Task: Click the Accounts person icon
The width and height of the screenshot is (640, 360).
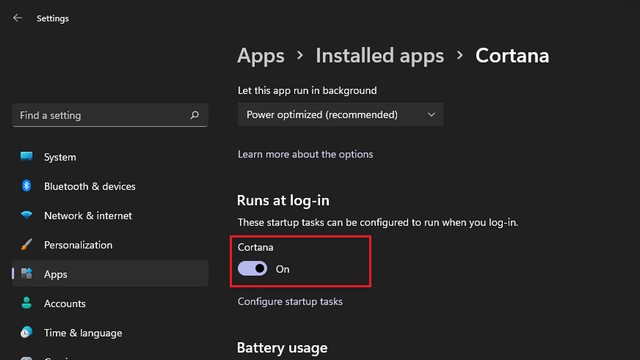Action: (27, 303)
